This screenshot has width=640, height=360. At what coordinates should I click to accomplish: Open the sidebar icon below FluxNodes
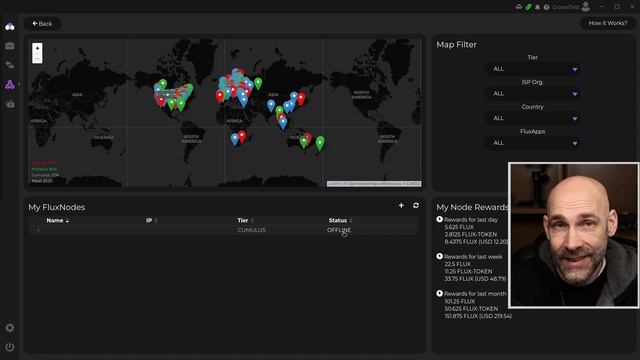[10, 104]
